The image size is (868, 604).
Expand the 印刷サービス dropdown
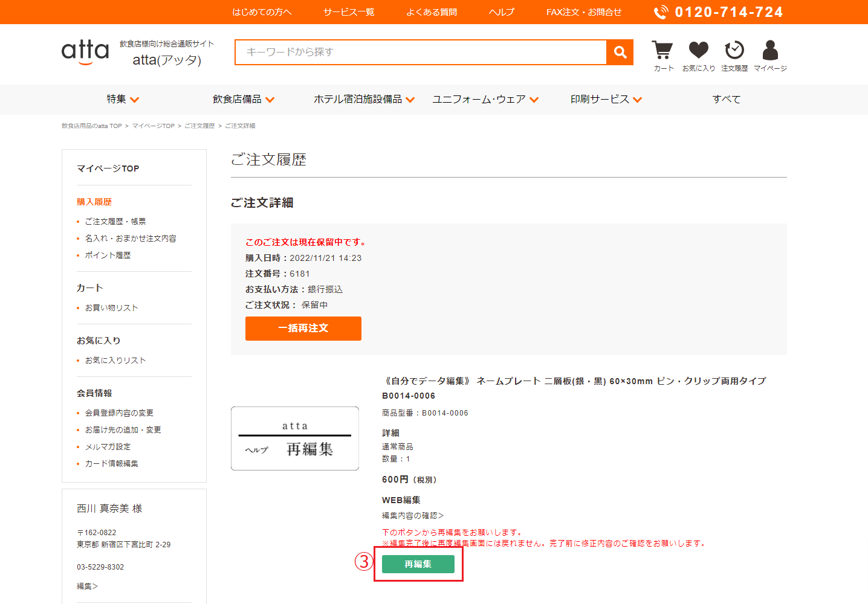click(x=606, y=100)
